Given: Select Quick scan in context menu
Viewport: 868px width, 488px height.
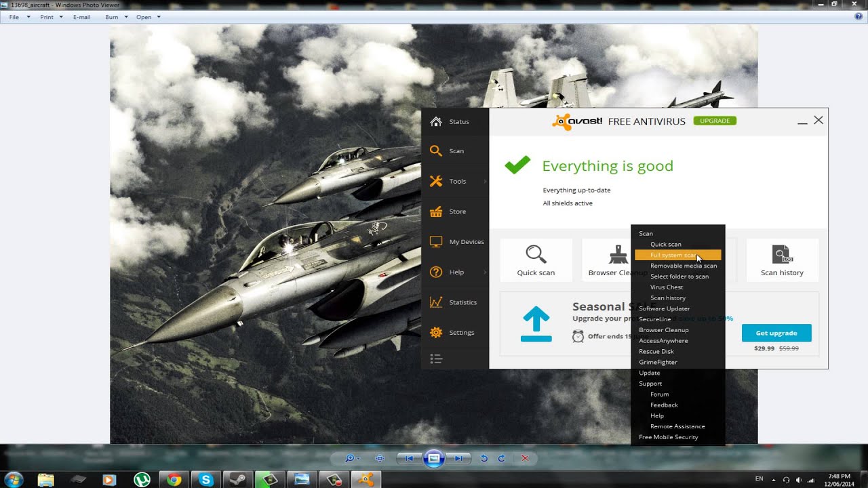Looking at the screenshot, I should pos(666,244).
